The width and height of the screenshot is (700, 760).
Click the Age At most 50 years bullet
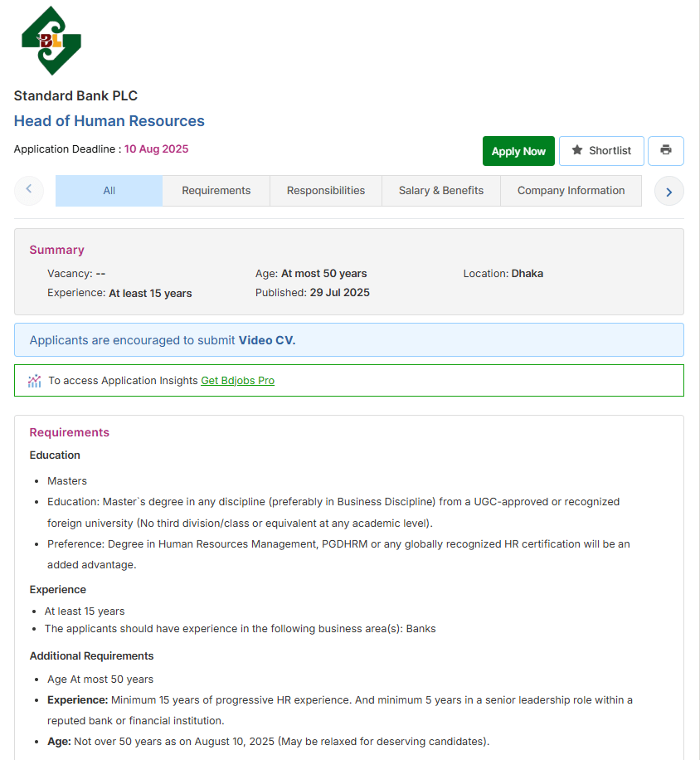(x=100, y=679)
